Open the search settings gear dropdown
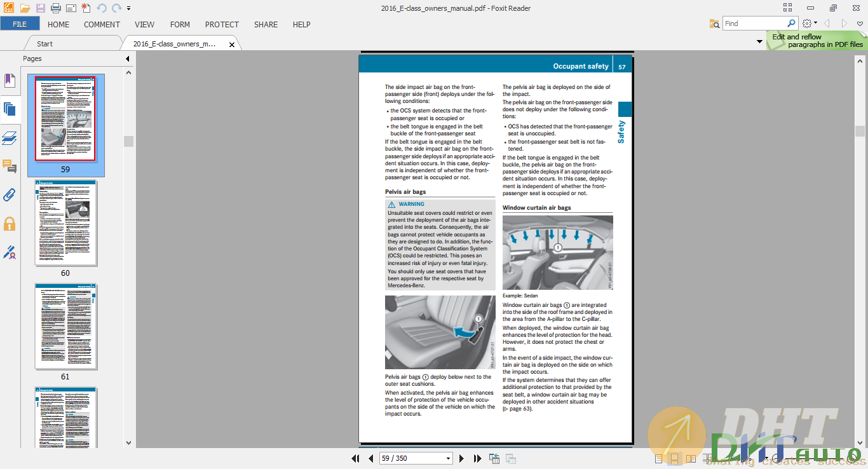 point(809,24)
